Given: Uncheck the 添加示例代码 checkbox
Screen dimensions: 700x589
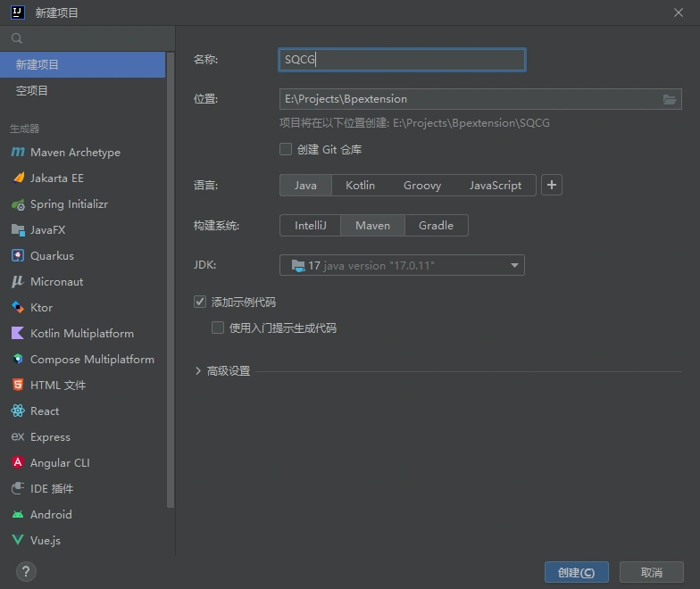Looking at the screenshot, I should coord(200,303).
